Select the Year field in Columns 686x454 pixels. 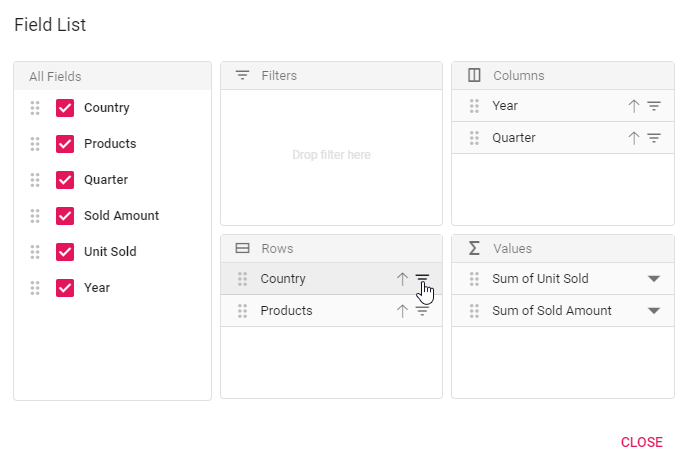563,106
